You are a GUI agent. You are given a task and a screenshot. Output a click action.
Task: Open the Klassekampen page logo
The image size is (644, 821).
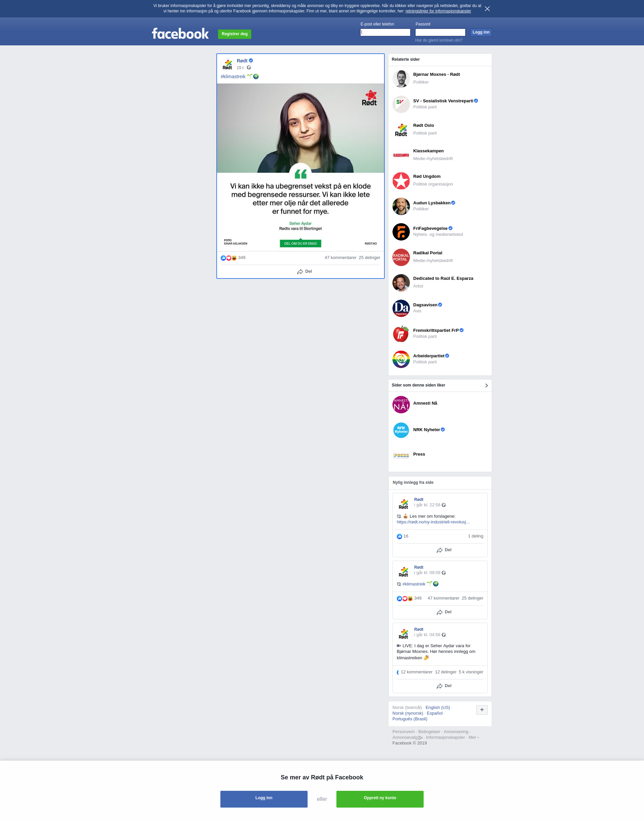pyautogui.click(x=401, y=155)
